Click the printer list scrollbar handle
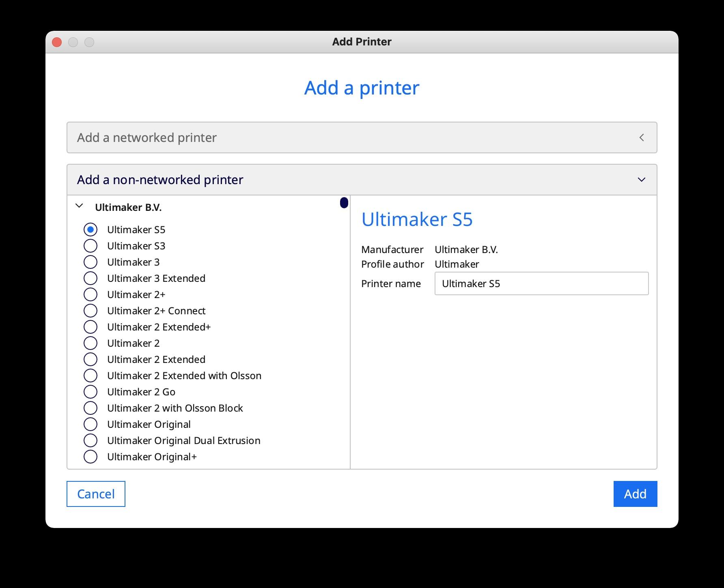 click(x=344, y=203)
